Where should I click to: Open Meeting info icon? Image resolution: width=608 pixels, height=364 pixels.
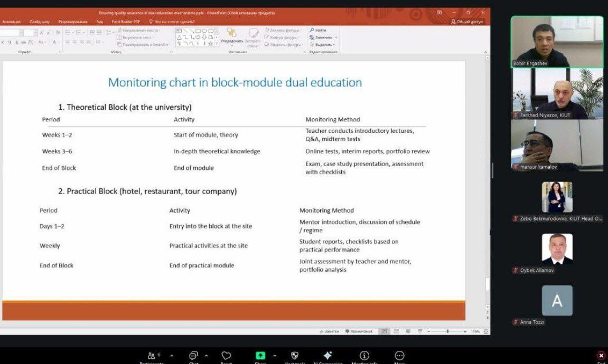364,356
